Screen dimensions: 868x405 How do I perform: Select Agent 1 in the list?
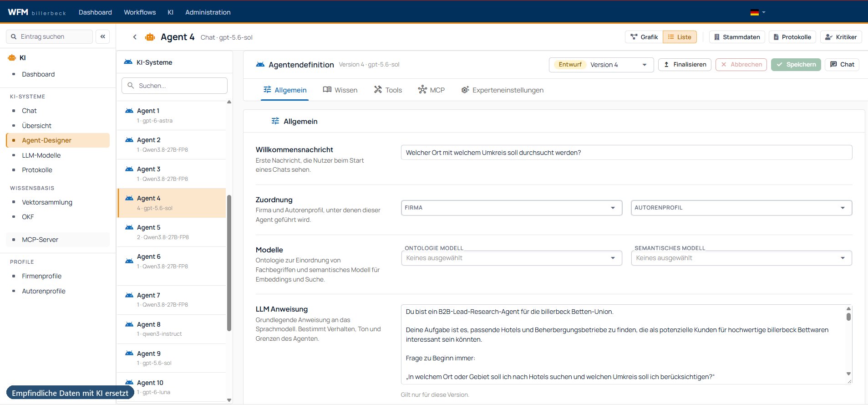[171, 115]
